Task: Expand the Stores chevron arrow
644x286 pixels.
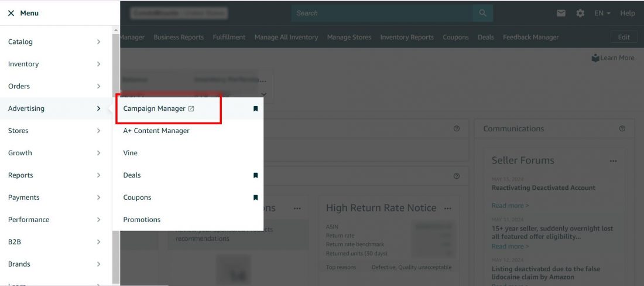Action: pos(98,131)
